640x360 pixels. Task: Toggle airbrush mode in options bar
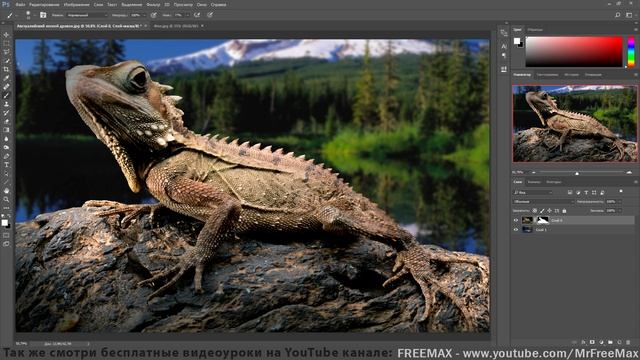(197, 15)
